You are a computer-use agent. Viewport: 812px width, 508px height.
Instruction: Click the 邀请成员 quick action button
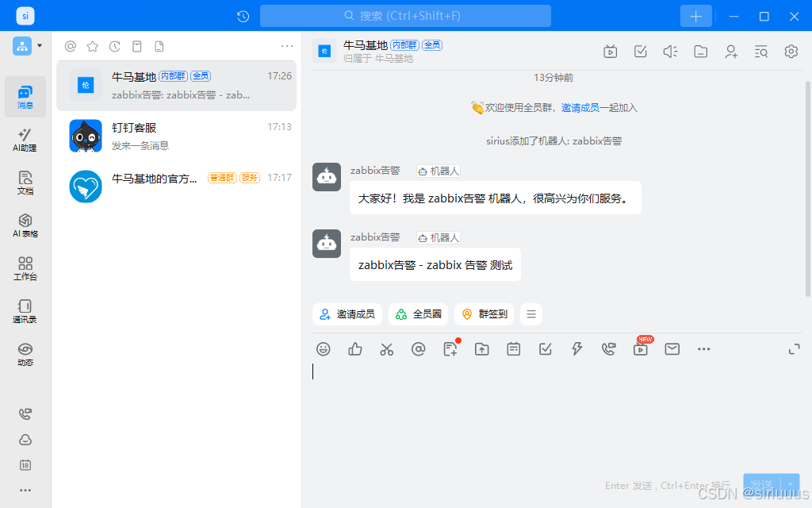click(x=347, y=314)
